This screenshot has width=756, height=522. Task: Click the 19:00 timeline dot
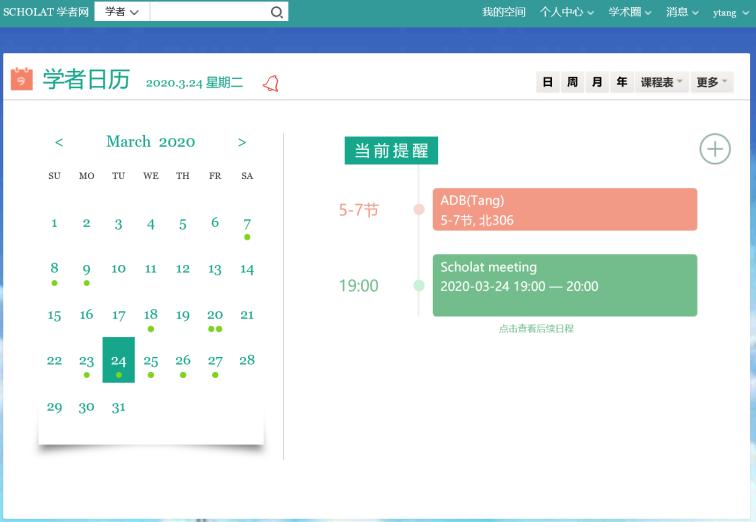point(419,286)
